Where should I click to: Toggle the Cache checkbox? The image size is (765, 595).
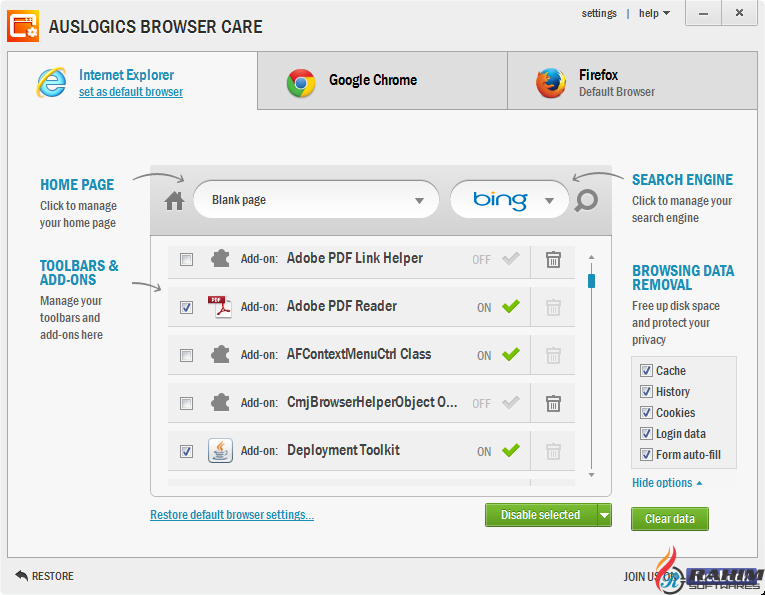pos(646,371)
